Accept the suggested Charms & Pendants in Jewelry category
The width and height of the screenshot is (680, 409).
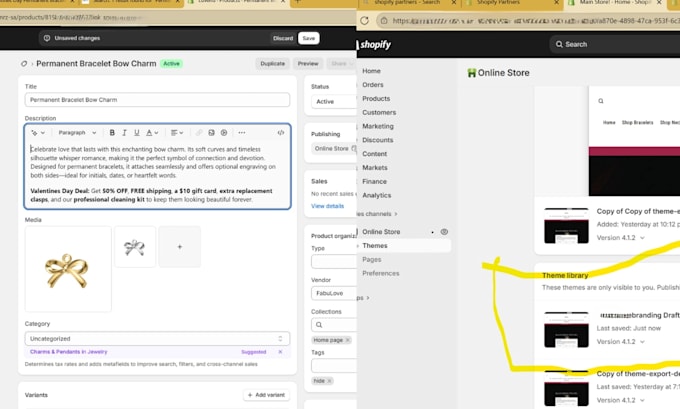pos(69,352)
